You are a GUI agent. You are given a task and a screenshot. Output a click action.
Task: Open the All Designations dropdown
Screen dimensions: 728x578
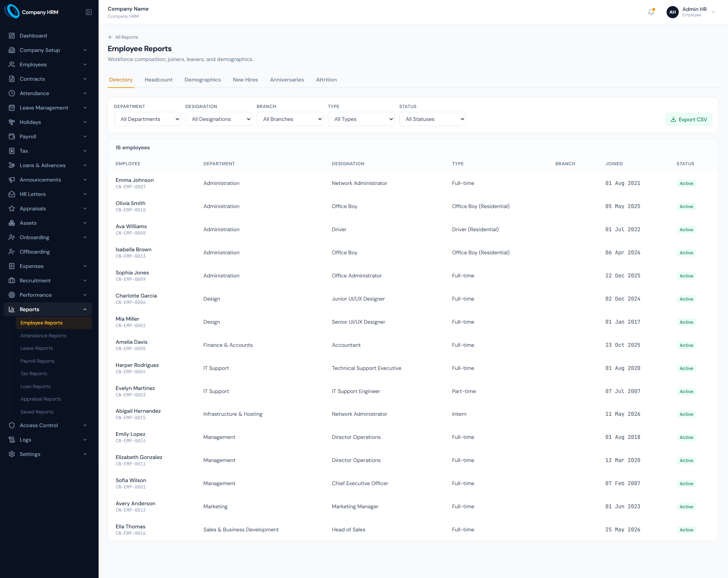pyautogui.click(x=219, y=119)
